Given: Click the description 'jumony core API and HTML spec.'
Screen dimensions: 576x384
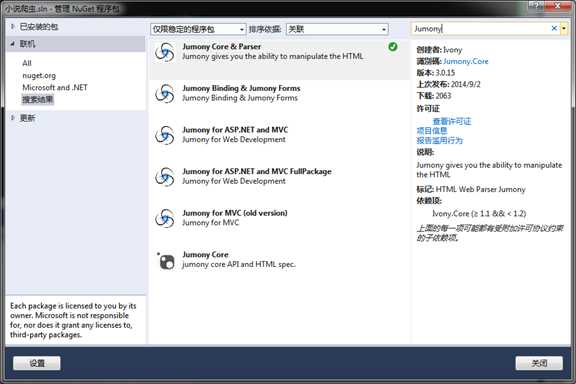Looking at the screenshot, I should point(239,264).
